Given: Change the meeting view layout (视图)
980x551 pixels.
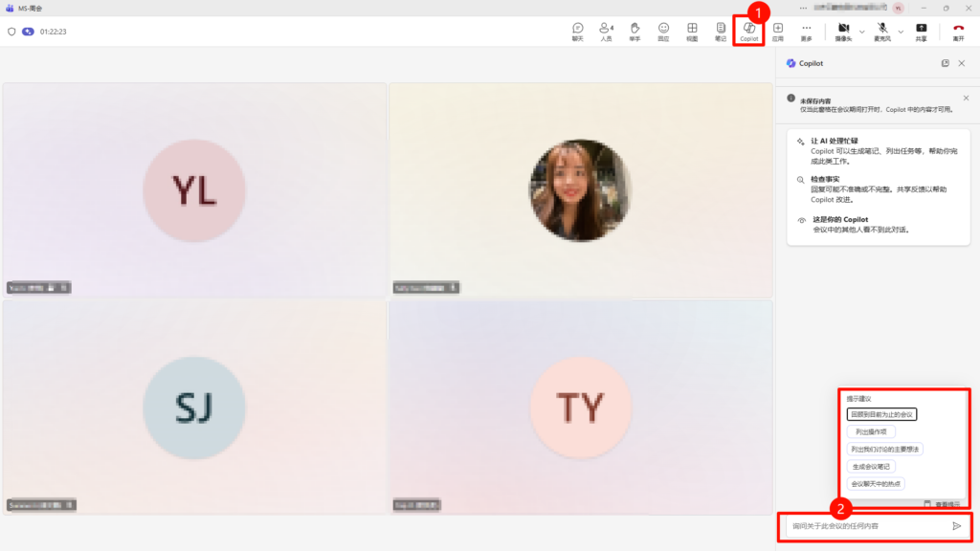Looking at the screenshot, I should pyautogui.click(x=692, y=31).
